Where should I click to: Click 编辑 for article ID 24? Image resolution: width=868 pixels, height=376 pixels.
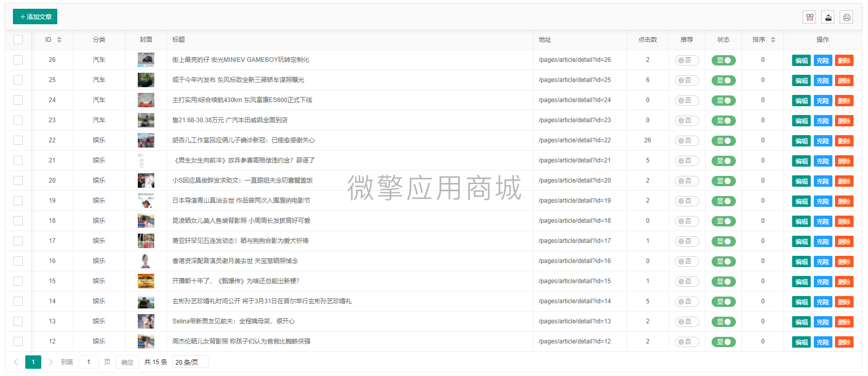[x=801, y=101]
